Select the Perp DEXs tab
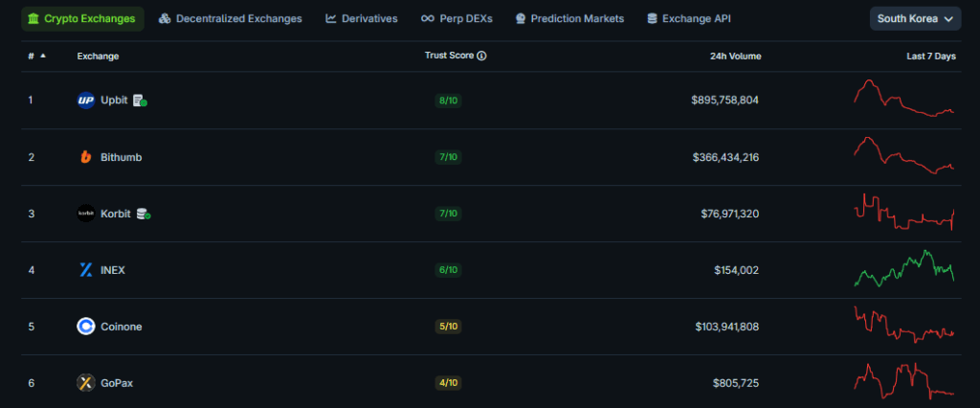The image size is (980, 408). [457, 18]
